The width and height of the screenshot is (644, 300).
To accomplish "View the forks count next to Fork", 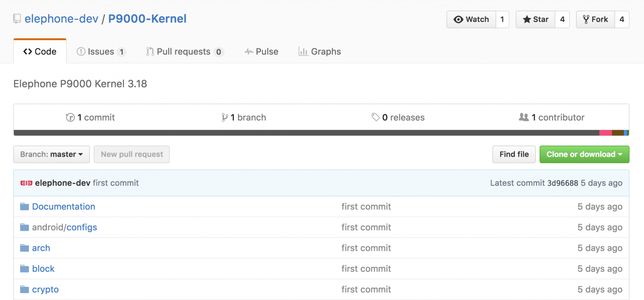I will point(622,19).
